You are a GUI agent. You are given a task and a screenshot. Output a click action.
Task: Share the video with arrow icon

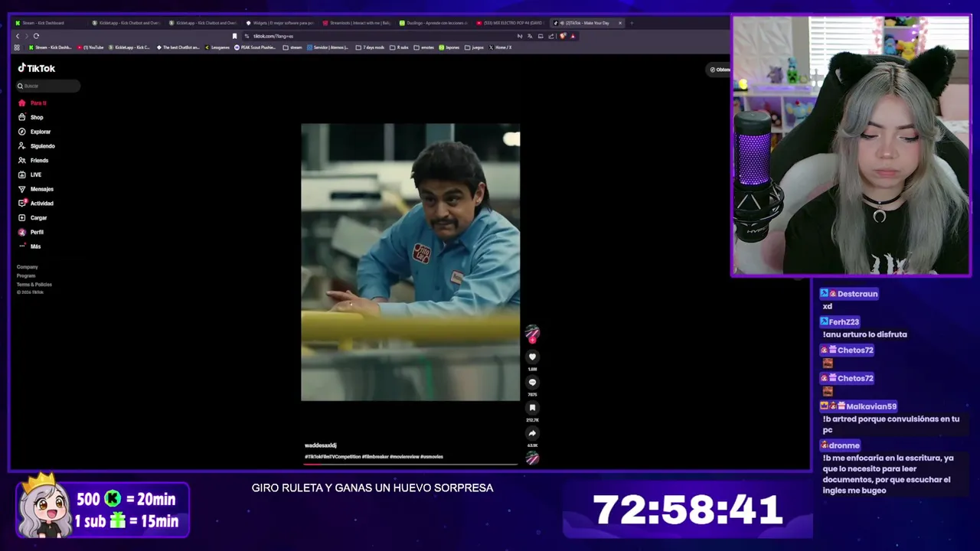pyautogui.click(x=532, y=433)
